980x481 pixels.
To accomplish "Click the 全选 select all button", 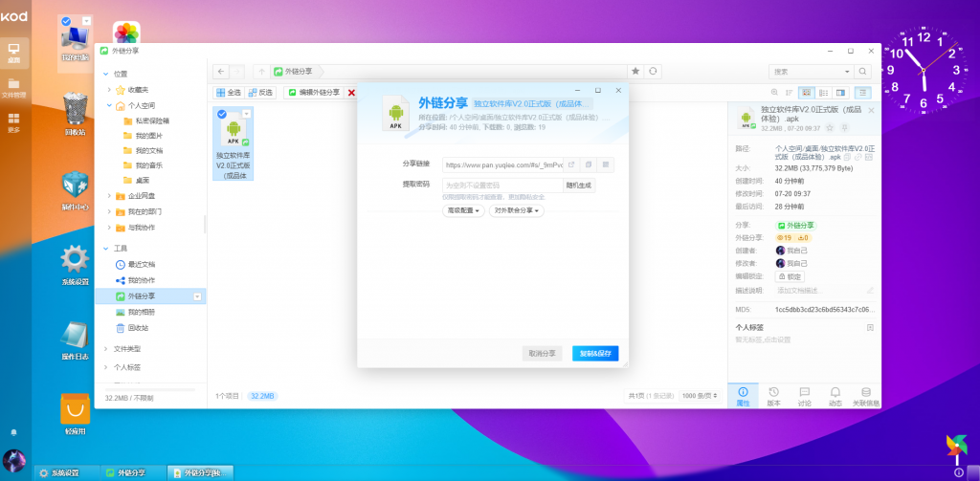I will [228, 93].
